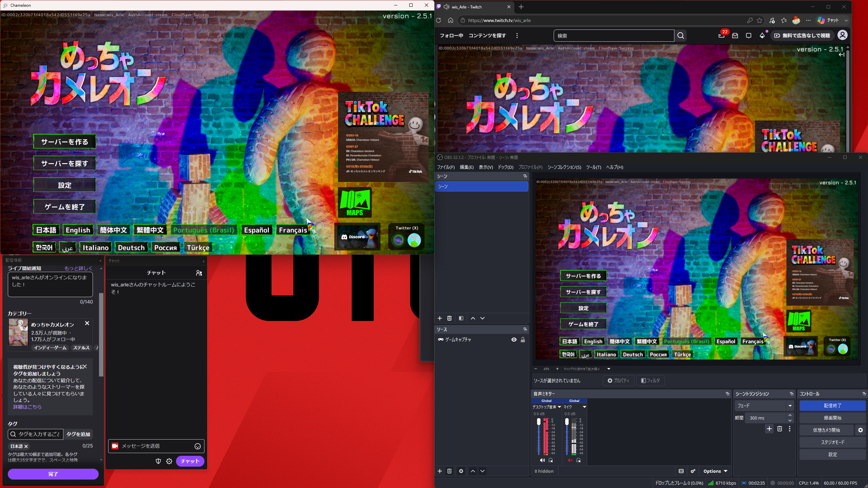Open Twitch Bits diamond icon
The image size is (868, 488).
pos(762,35)
